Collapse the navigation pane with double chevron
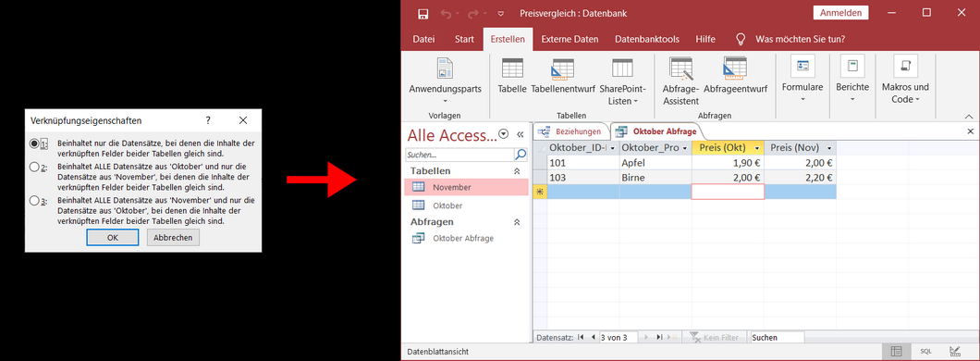This screenshot has height=361, width=980. pos(520,134)
